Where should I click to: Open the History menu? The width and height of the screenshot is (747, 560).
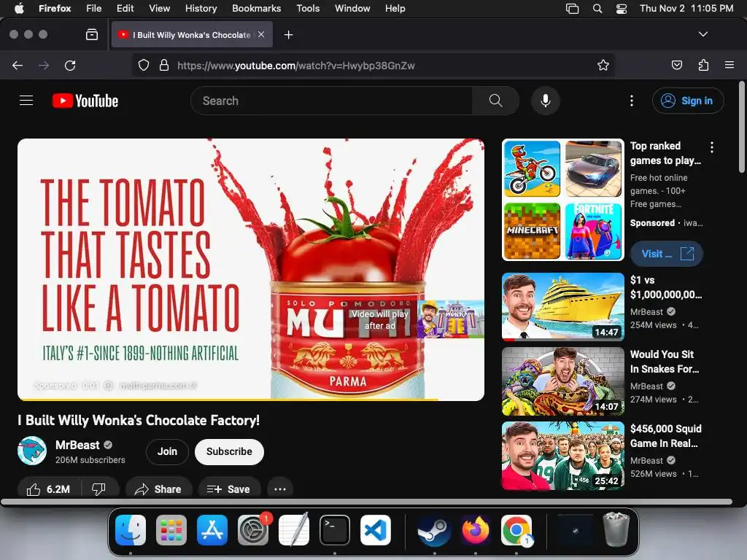(x=201, y=8)
